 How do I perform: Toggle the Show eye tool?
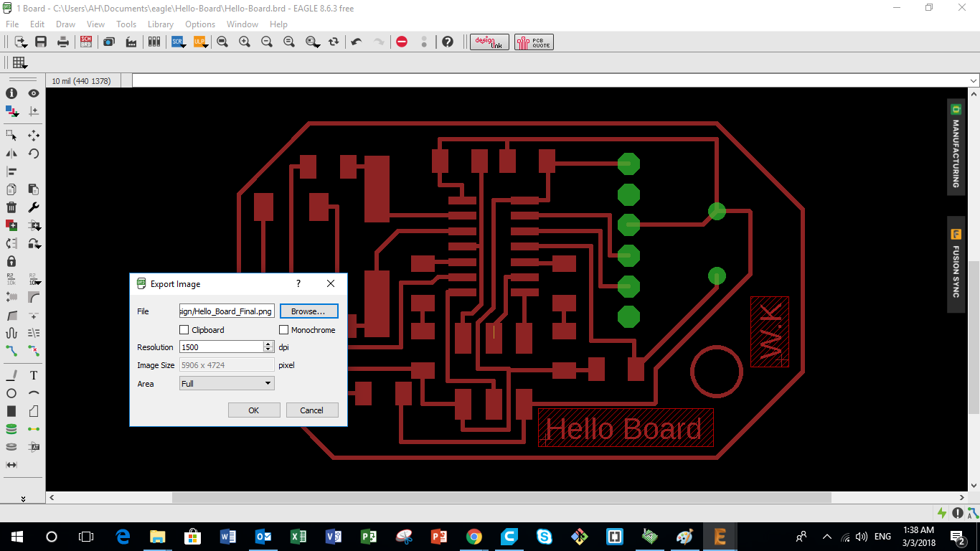34,93
